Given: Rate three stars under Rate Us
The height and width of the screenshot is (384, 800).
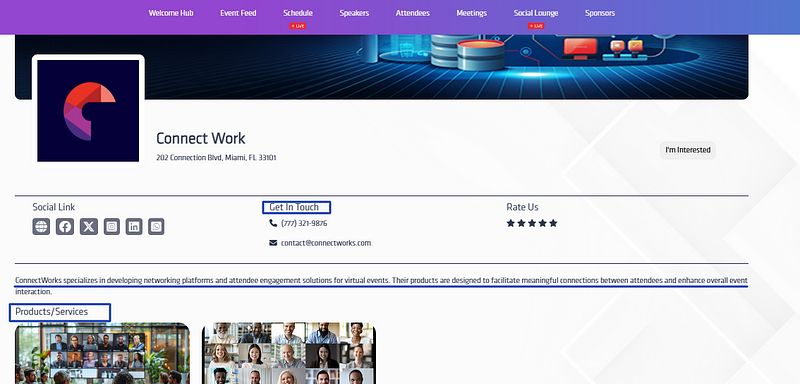Looking at the screenshot, I should (x=532, y=223).
